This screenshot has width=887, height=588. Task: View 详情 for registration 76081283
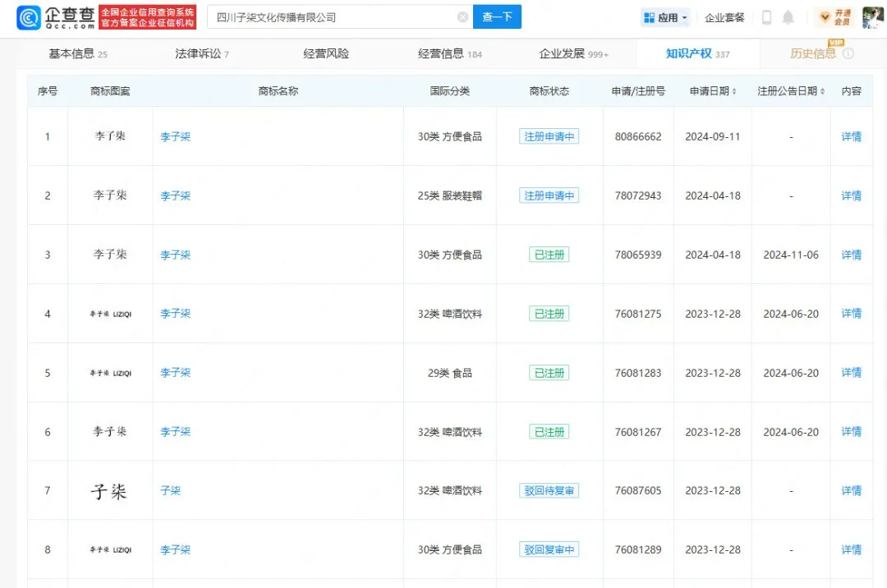(852, 373)
